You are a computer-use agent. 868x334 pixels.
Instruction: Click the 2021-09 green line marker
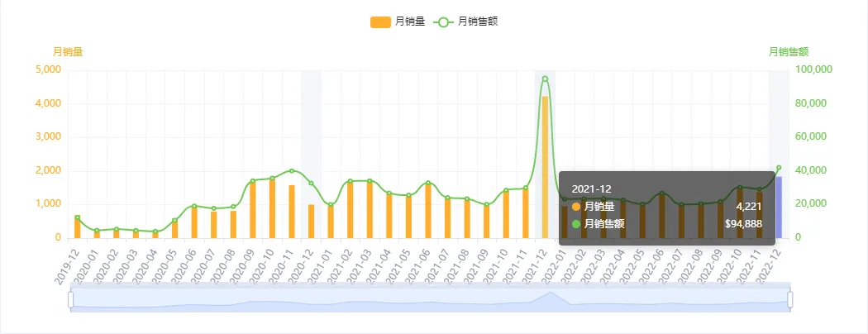point(487,204)
